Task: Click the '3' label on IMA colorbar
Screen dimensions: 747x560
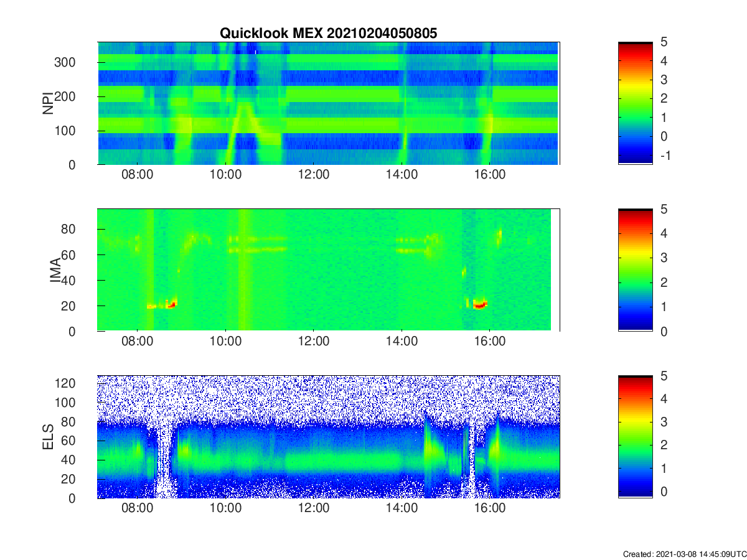Action: [x=664, y=258]
